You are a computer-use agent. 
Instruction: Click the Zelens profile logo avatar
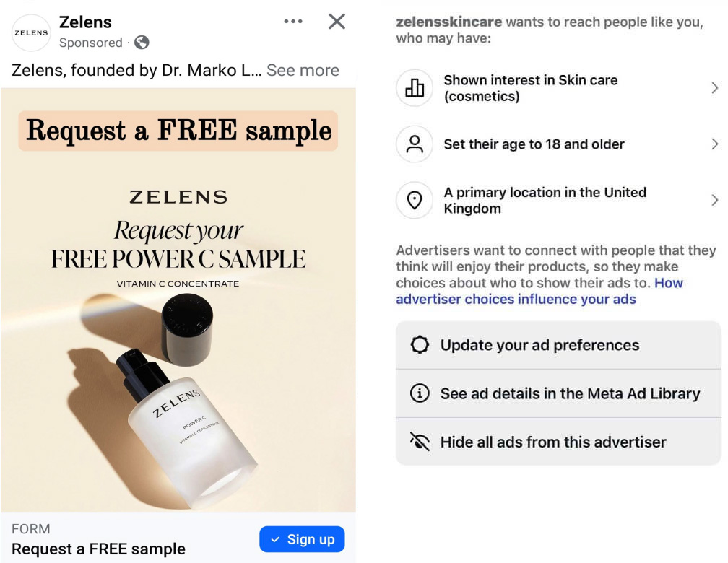click(x=31, y=32)
